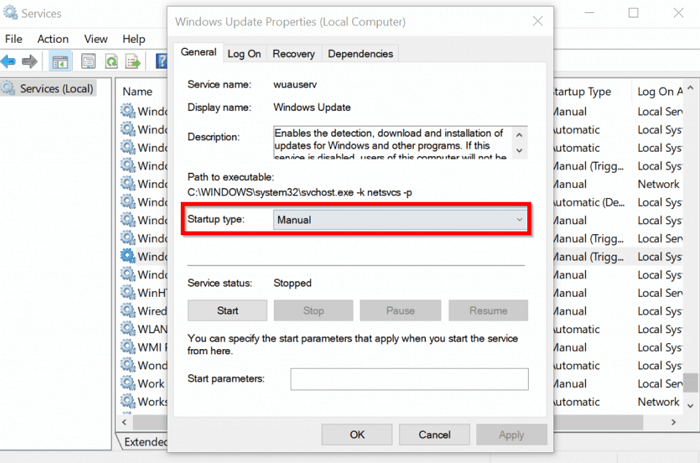Click the Display name value Windows Update
Screen dimensions: 700x463
pyautogui.click(x=312, y=107)
